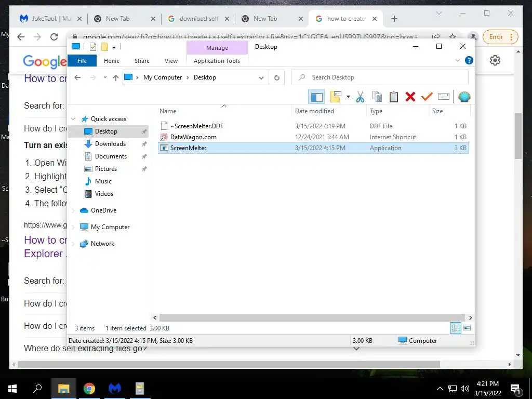Switch to Large icons view button
This screenshot has width=532, height=399.
pyautogui.click(x=467, y=328)
